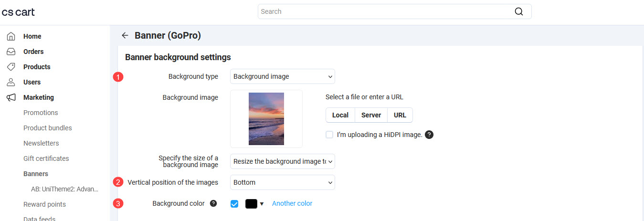Click the Local upload button
The image size is (644, 221).
pos(340,115)
